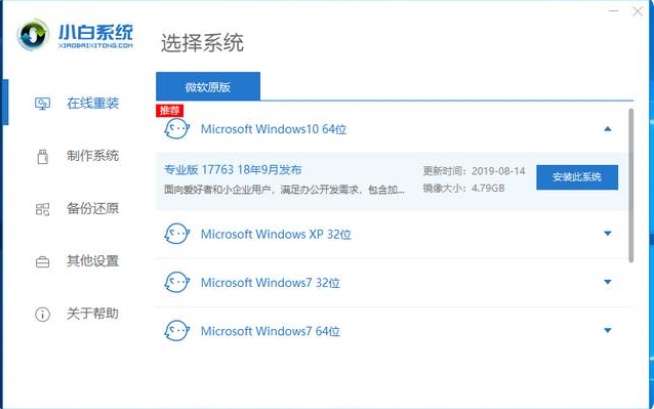The image size is (654, 409).
Task: Expand the Microsoft Windows7 64位 arrow
Action: (607, 331)
